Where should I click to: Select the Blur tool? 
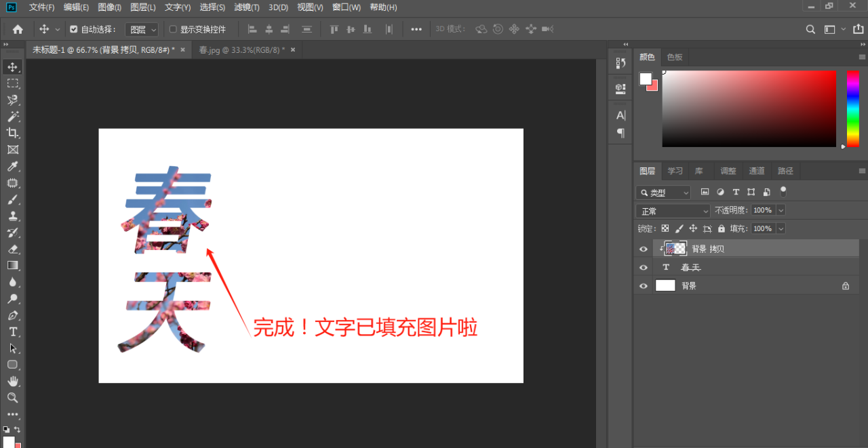coord(12,282)
